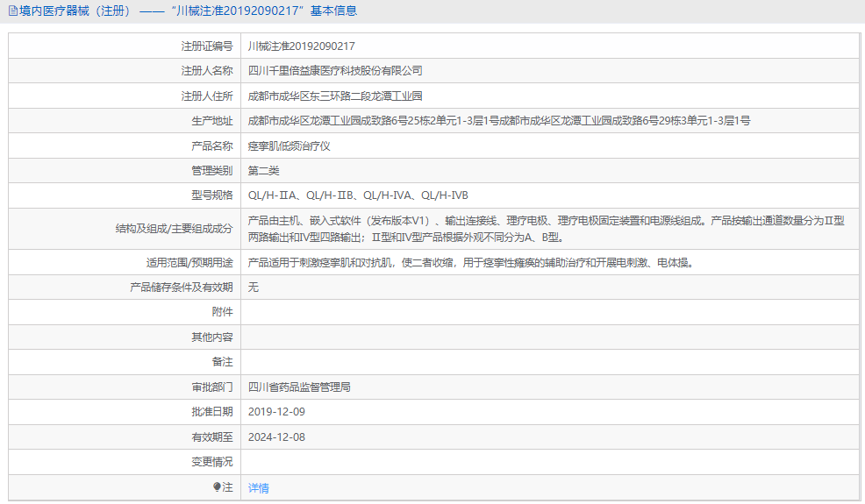
Task: Click the bulb icon beside 注 label
Action: (x=217, y=486)
